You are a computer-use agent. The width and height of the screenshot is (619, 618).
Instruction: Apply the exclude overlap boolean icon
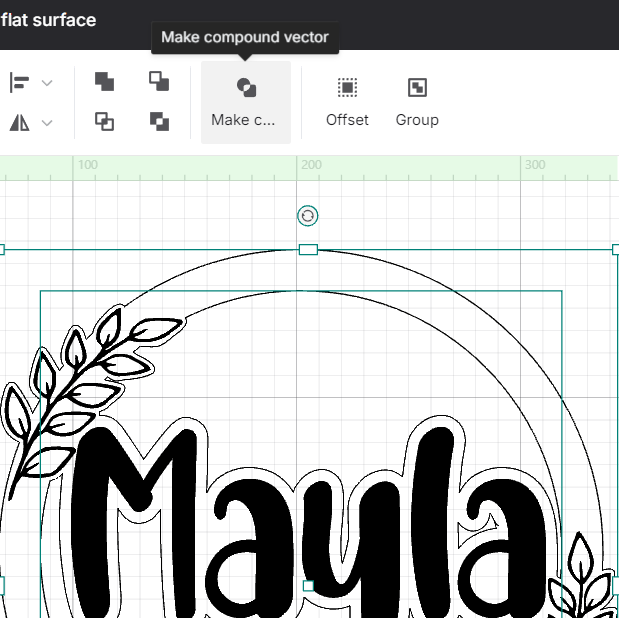[159, 121]
